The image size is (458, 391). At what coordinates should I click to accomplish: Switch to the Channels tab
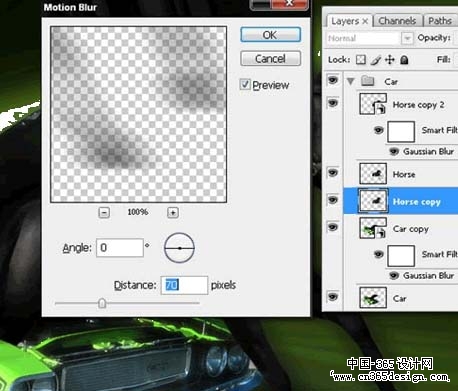[397, 21]
